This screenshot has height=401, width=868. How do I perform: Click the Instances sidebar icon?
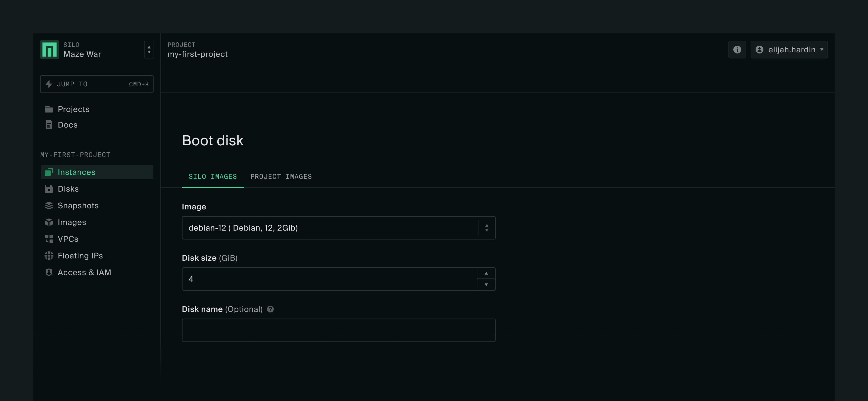pyautogui.click(x=49, y=172)
